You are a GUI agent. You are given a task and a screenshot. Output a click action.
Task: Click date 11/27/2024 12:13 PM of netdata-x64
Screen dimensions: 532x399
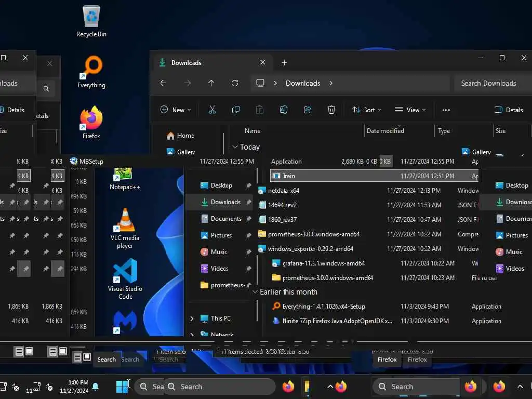pyautogui.click(x=414, y=190)
